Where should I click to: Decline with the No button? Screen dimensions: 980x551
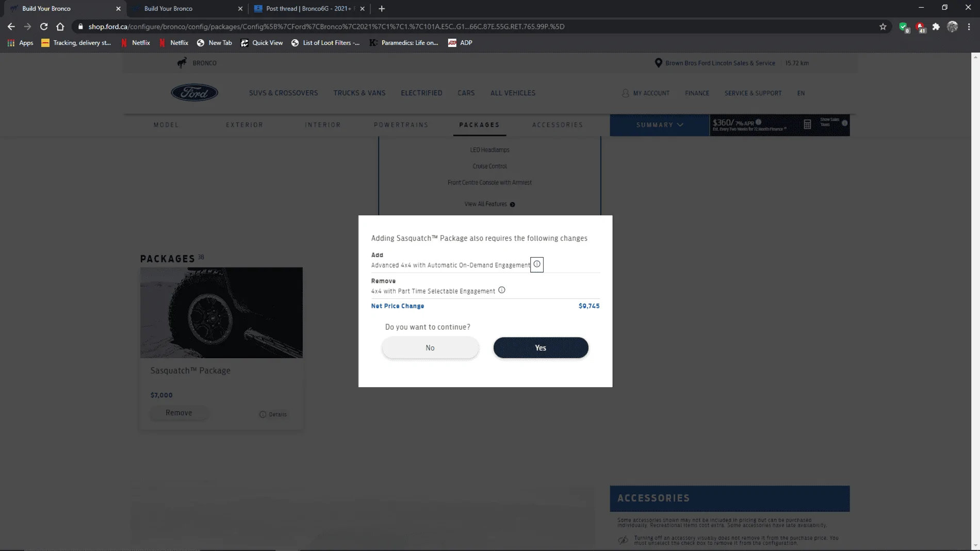430,347
